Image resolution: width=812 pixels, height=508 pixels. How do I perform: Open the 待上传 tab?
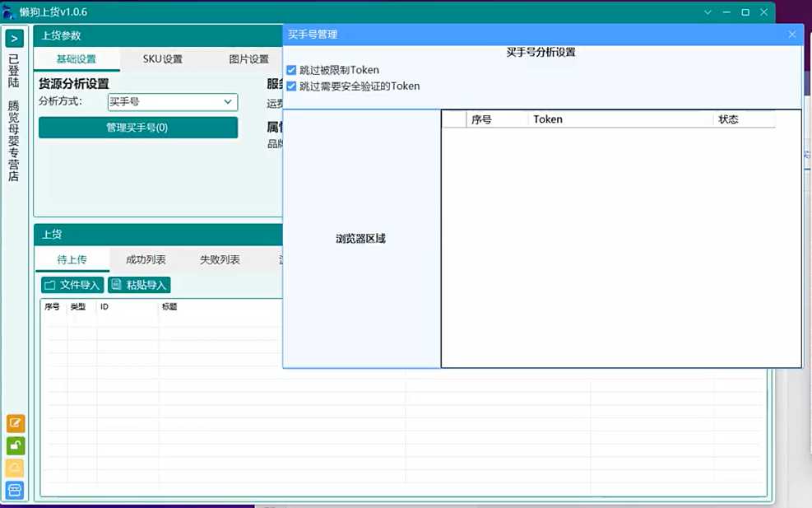72,259
